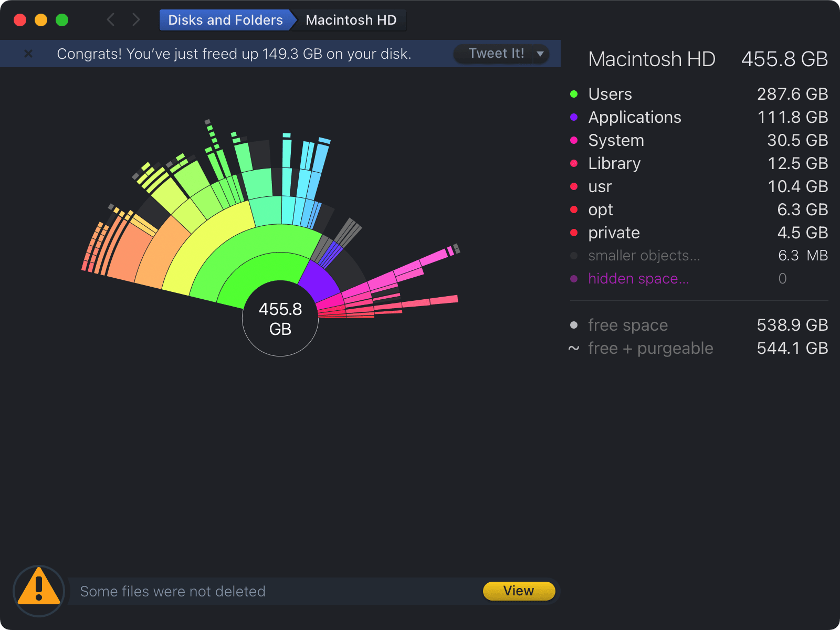Viewport: 840px width, 630px height.
Task: Open the Tweet It dropdown arrow
Action: [540, 54]
